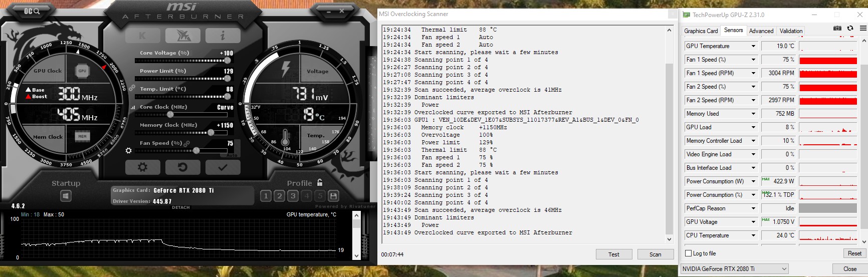Open voltage-frequency curve editor icon
This screenshot has height=277, width=868.
coord(133,107)
